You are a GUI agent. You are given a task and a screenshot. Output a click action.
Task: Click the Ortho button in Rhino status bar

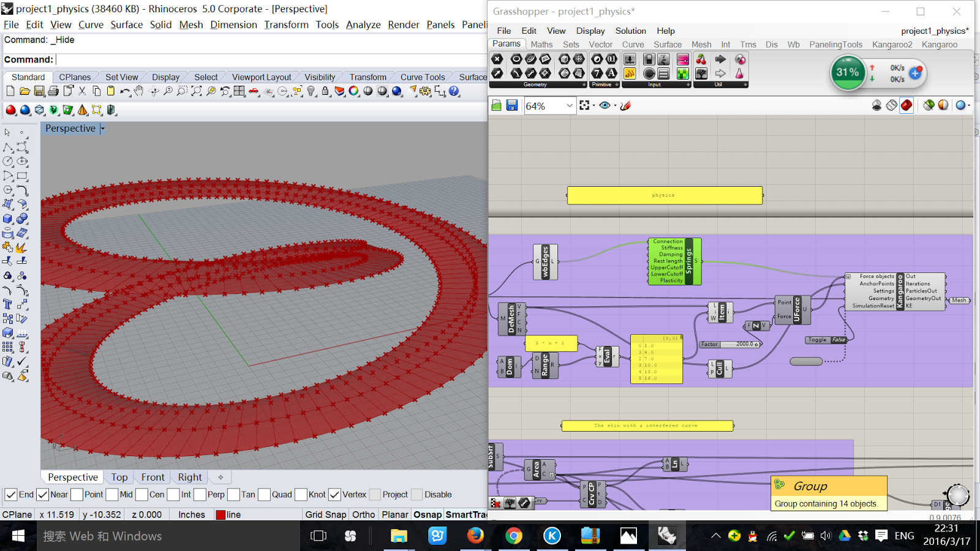pyautogui.click(x=363, y=514)
